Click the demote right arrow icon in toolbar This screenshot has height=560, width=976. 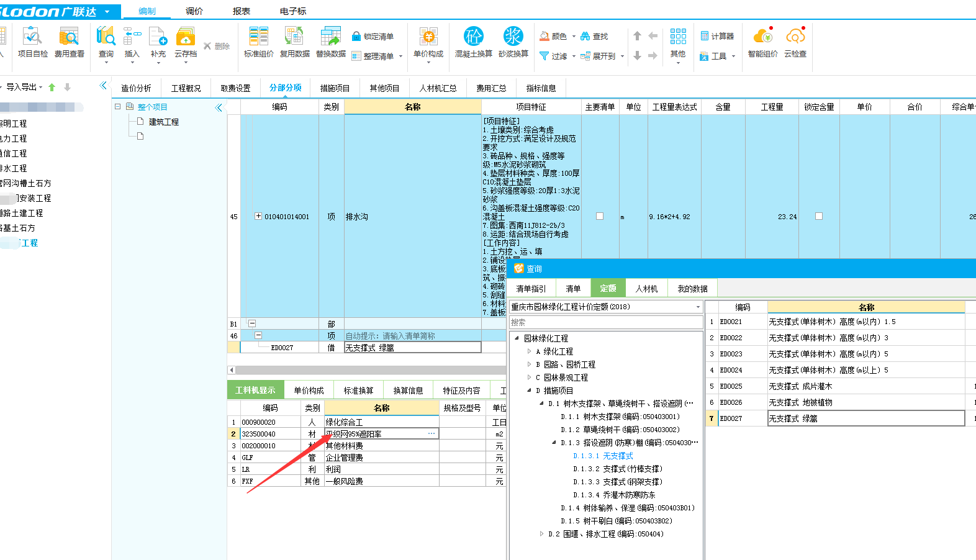click(653, 55)
